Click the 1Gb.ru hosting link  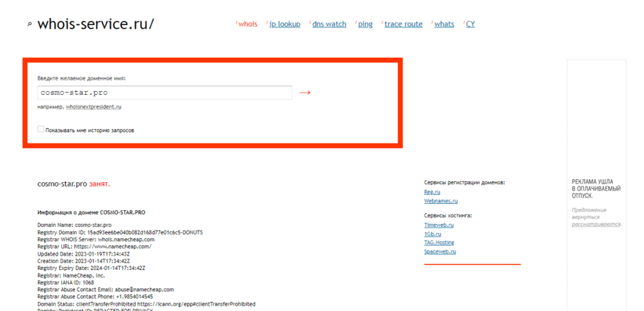433,234
